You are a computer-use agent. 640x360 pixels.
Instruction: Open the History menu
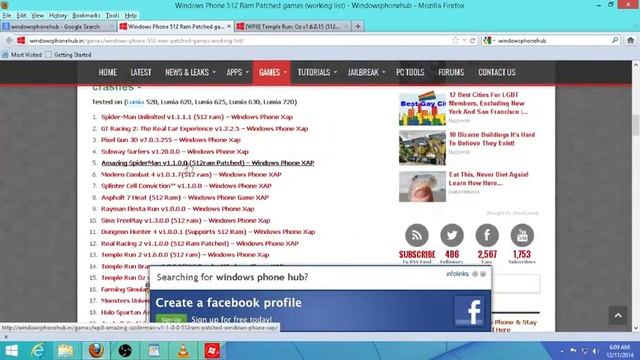click(58, 16)
